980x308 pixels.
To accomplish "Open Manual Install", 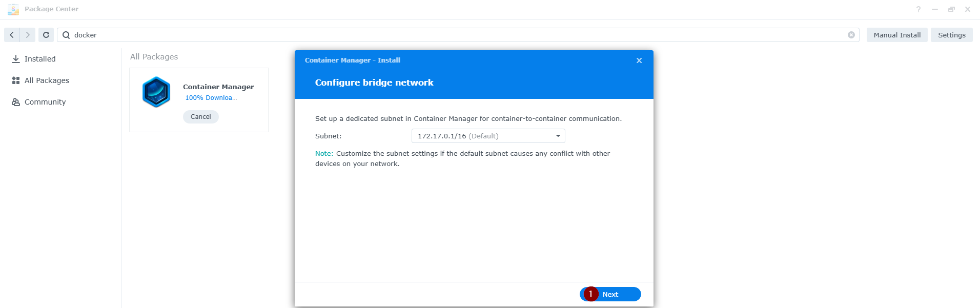I will pos(897,35).
